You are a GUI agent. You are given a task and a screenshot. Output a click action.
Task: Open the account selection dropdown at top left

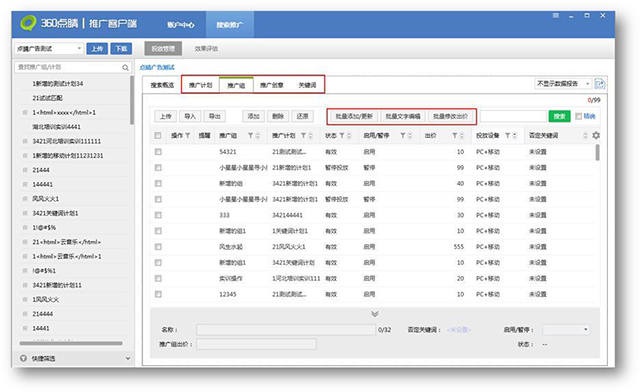pyautogui.click(x=49, y=49)
